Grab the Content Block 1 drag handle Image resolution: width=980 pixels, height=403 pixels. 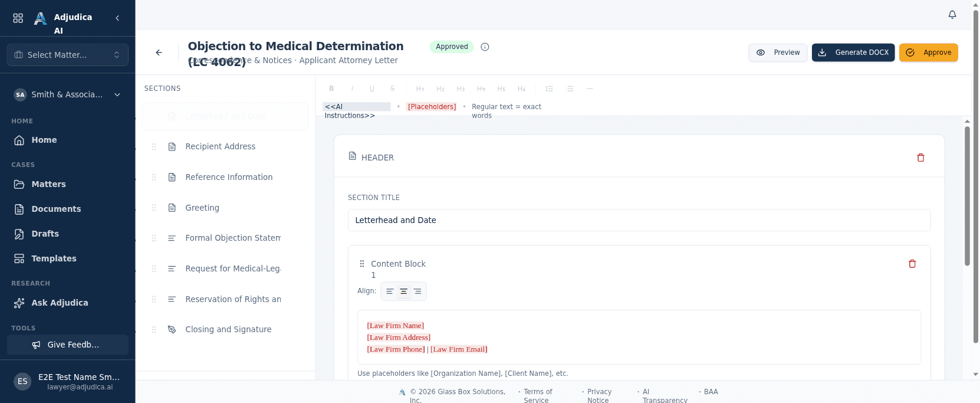(362, 264)
